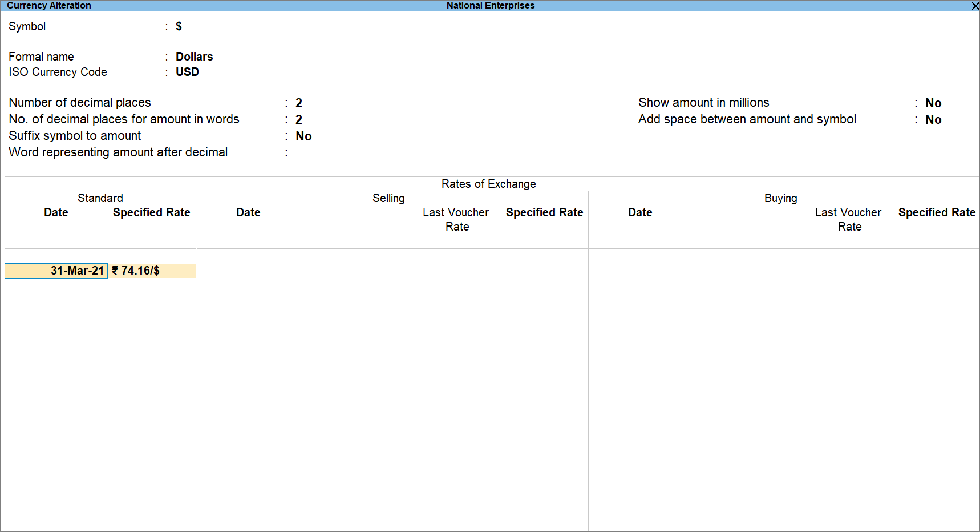Viewport: 980px width, 532px height.
Task: Click Specified Rate header under Selling
Action: 544,212
